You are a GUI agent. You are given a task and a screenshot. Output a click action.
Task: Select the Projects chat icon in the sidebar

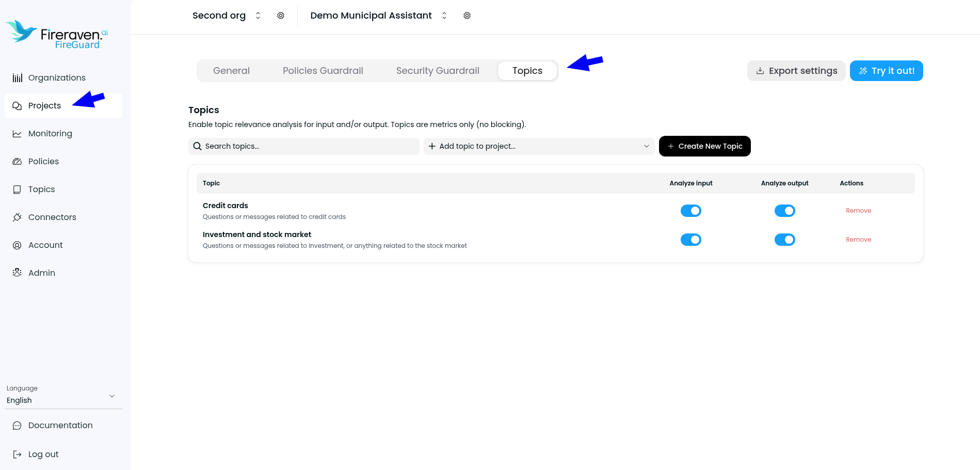[x=17, y=105]
